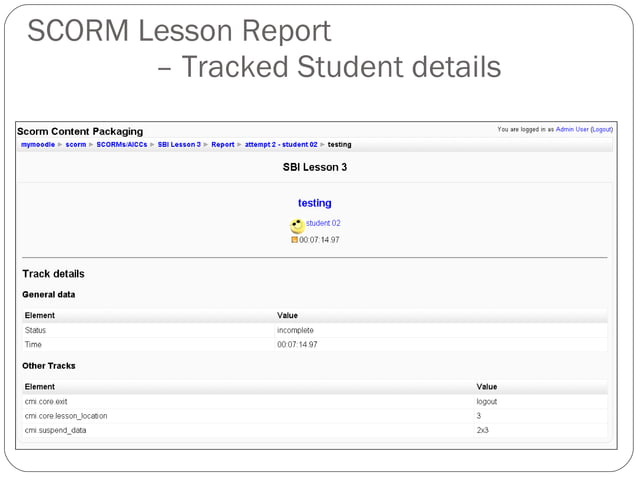Click the Time row label
This screenshot has height=478, width=638.
point(33,345)
